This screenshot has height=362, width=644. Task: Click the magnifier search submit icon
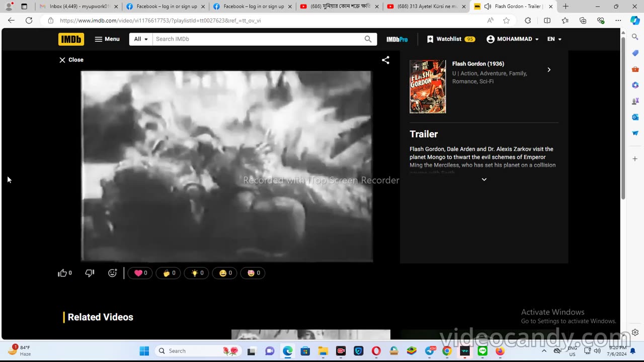pyautogui.click(x=368, y=39)
